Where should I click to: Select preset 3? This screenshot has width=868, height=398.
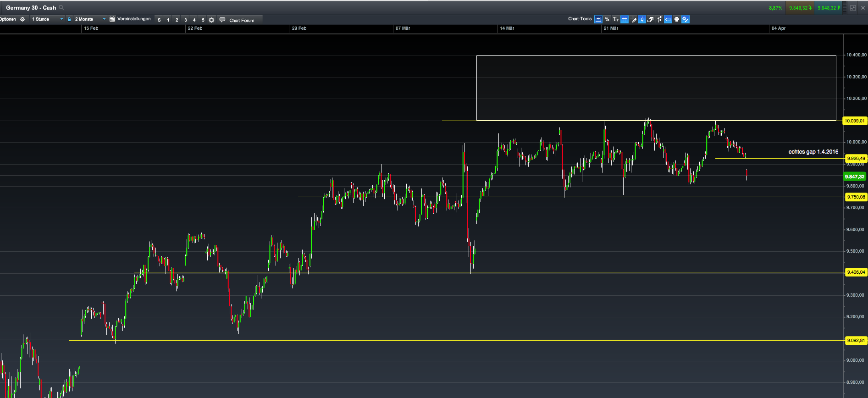(x=185, y=20)
